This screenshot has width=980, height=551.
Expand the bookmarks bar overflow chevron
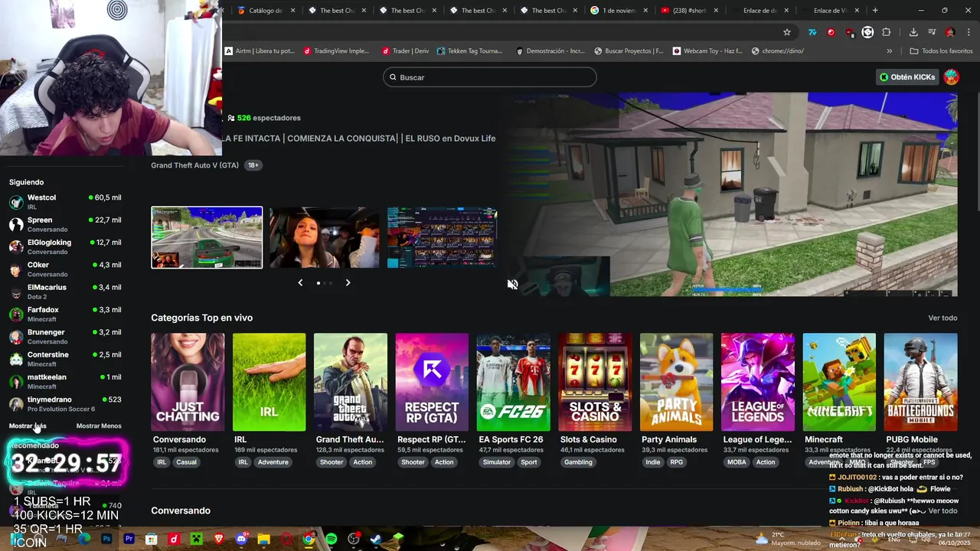(889, 51)
